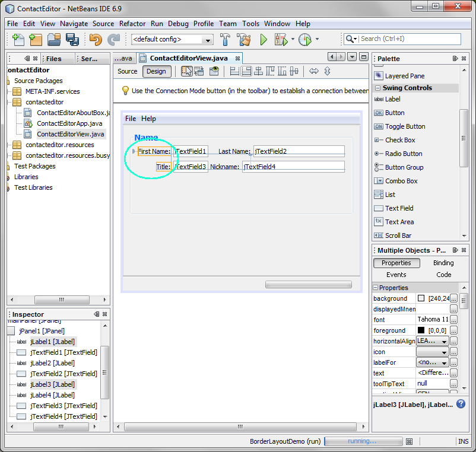476x452 pixels.
Task: Run the main project with green arrow
Action: coord(264,39)
